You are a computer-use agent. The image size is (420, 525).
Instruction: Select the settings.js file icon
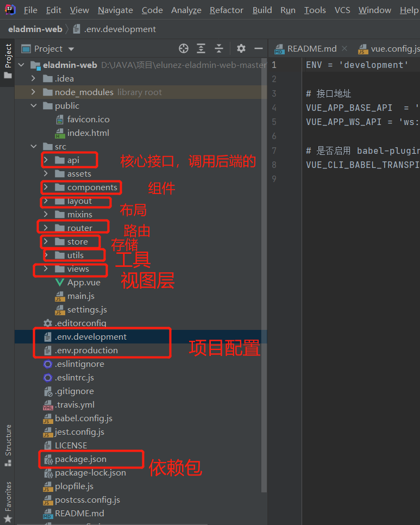60,310
